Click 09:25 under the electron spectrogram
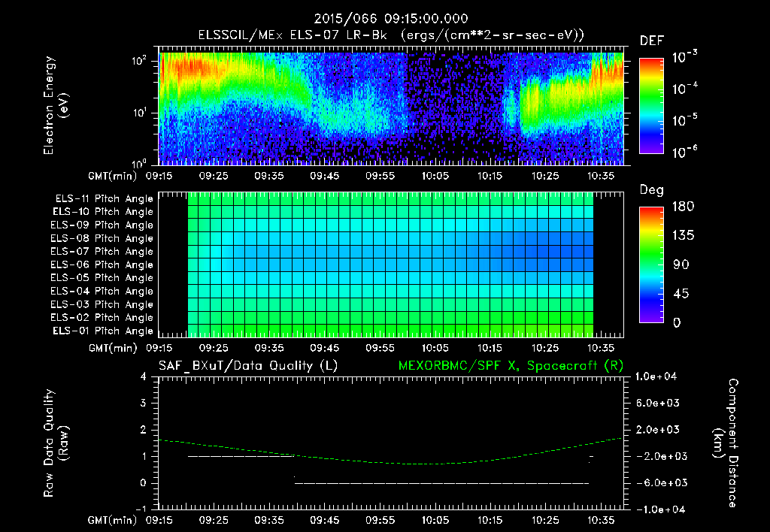This screenshot has height=532, width=770. point(214,176)
